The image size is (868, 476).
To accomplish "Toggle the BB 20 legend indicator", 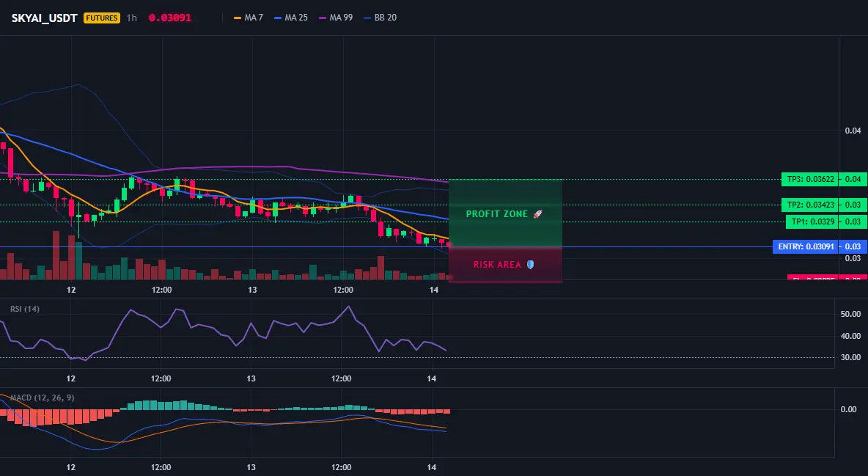I will pos(380,18).
